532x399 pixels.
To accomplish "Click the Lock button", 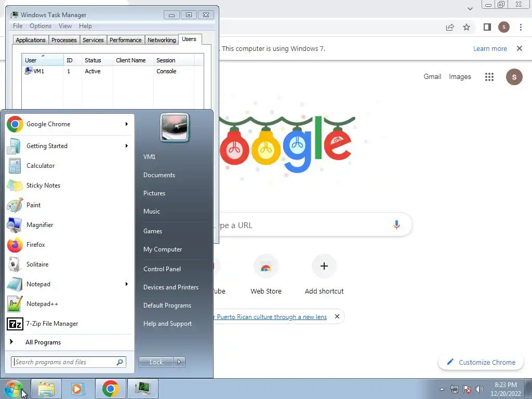I will 156,362.
